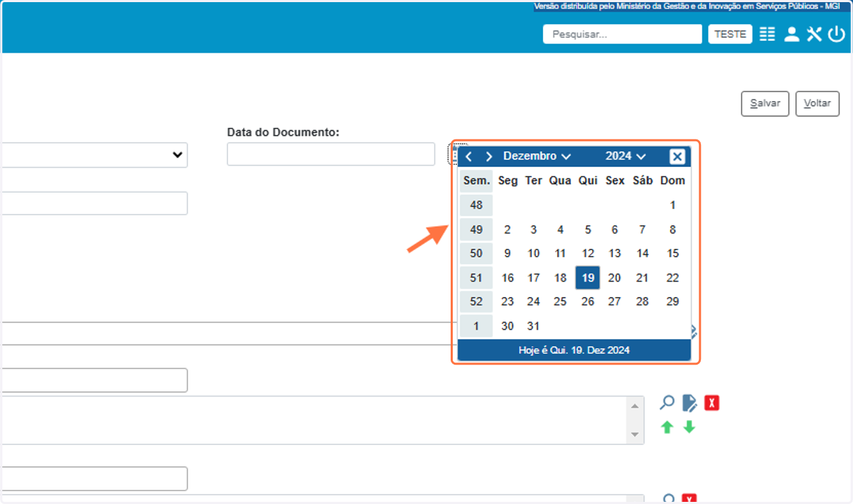Viewport: 853px width, 504px height.
Task: Choose day 22 in the calendar
Action: click(672, 278)
